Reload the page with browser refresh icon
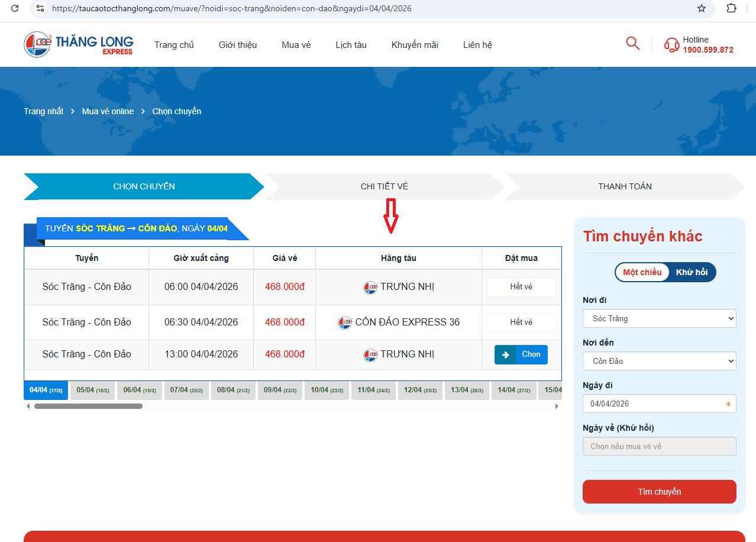The height and width of the screenshot is (542, 756). tap(15, 8)
